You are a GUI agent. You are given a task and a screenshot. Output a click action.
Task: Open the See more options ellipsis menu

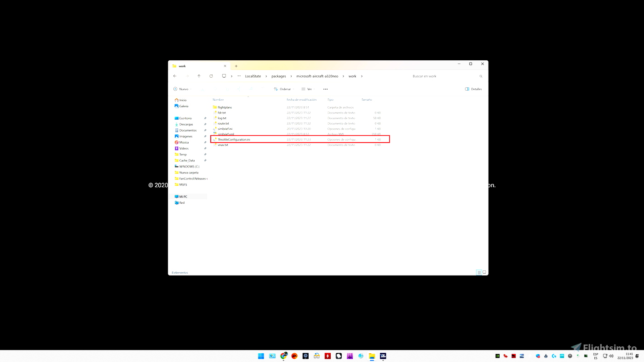(x=325, y=89)
